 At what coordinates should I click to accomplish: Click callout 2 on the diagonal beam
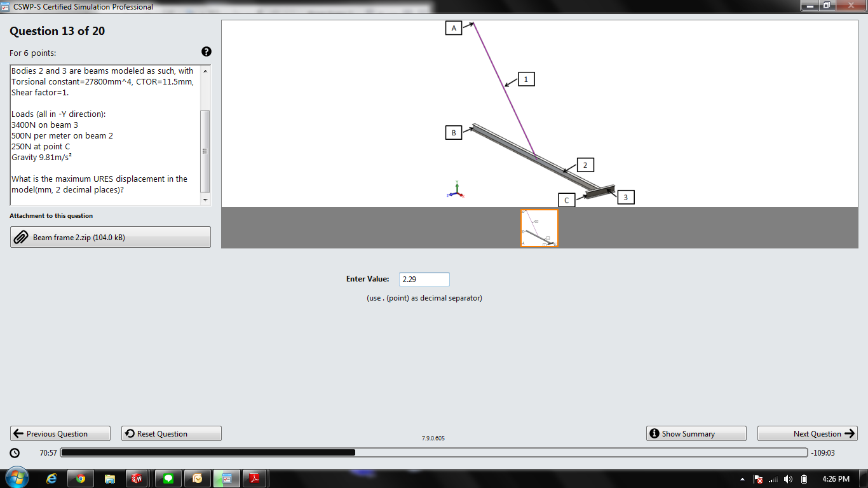click(585, 164)
